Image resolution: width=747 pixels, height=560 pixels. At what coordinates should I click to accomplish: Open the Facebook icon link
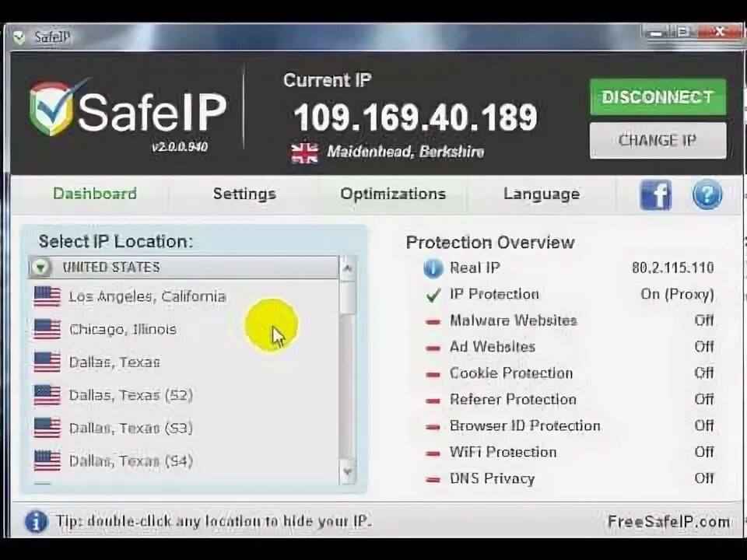tap(655, 194)
